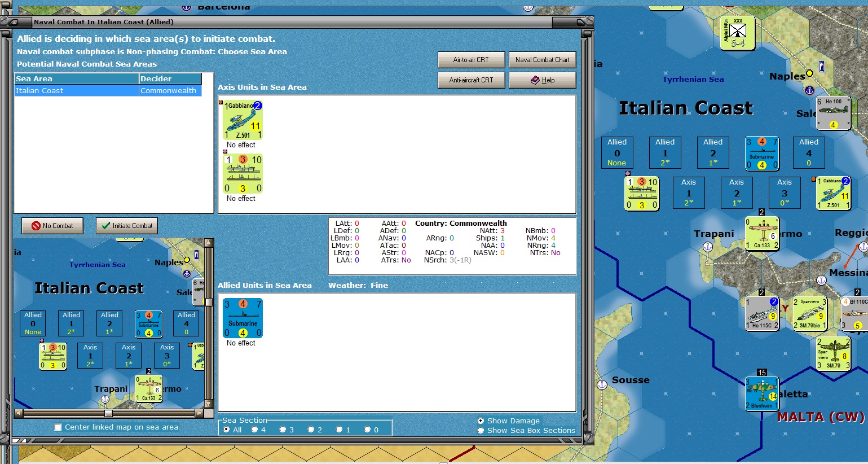
Task: Click the Allied 1 sea box on main map
Action: pos(665,152)
